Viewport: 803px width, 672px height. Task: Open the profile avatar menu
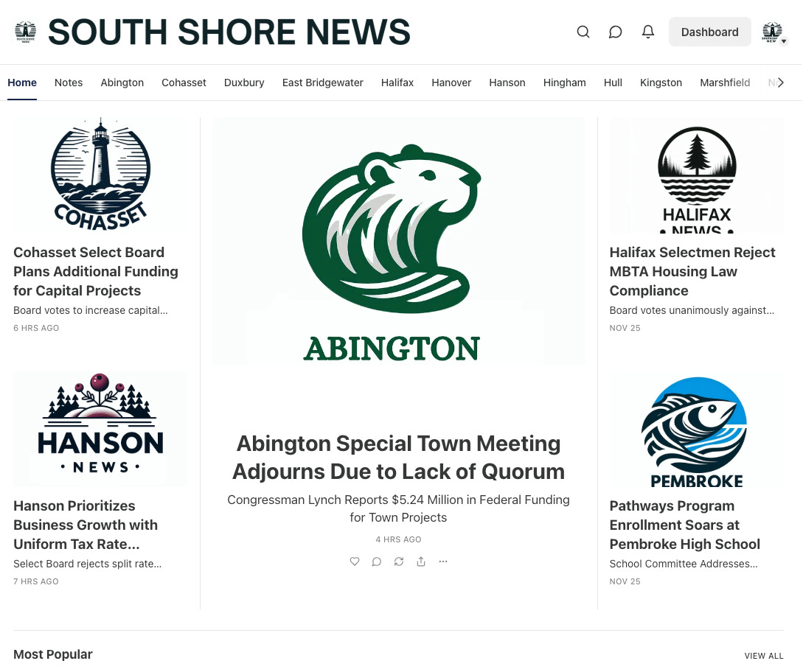coord(774,32)
